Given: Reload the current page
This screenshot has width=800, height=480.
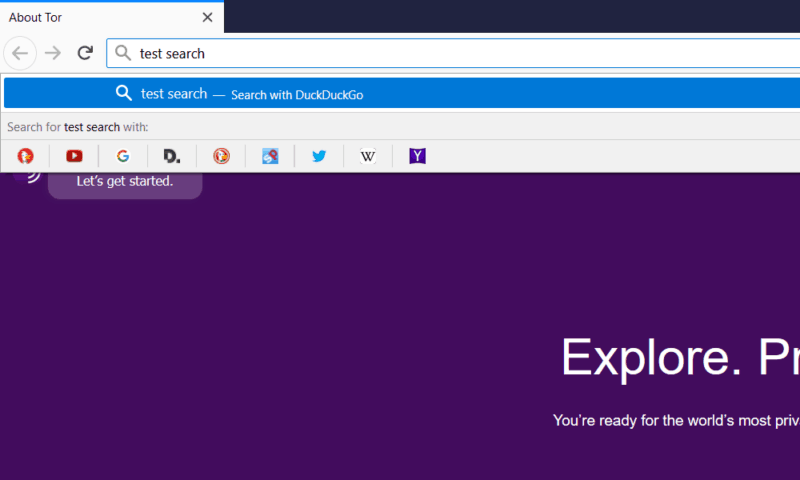Looking at the screenshot, I should pos(85,53).
